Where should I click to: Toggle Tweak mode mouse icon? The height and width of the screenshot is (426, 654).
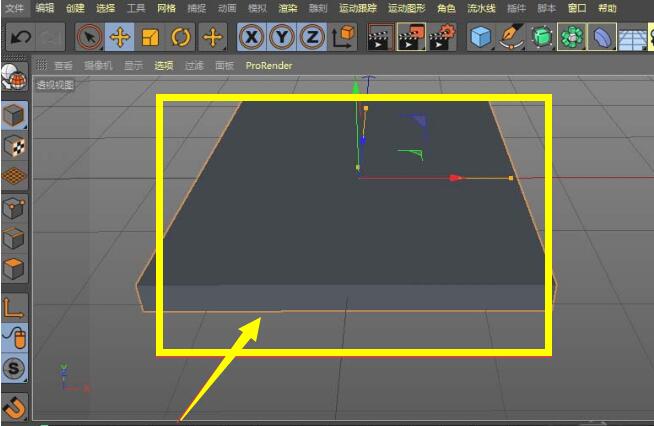[x=14, y=338]
